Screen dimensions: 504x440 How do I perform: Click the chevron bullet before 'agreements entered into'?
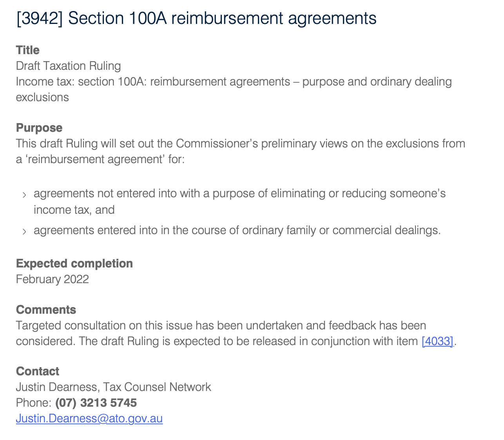[24, 231]
